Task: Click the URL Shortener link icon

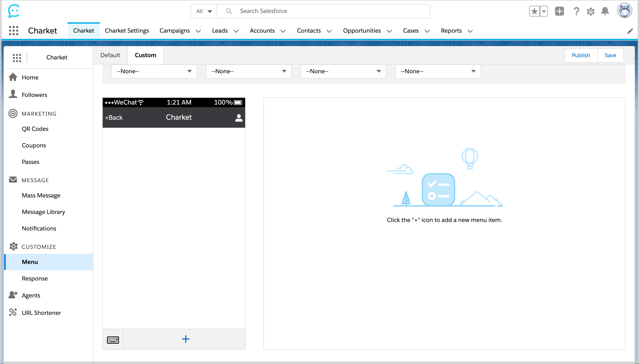Action: coord(13,312)
